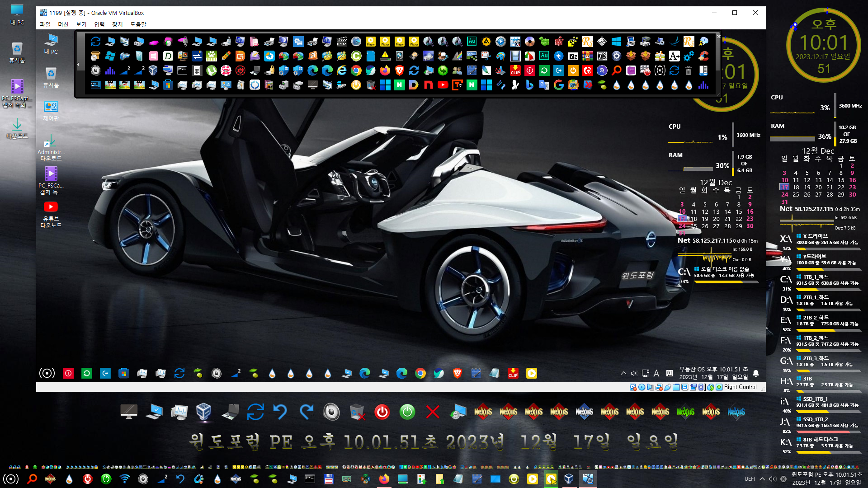Click the green power button in Nexus dock
The width and height of the screenshot is (868, 488).
coord(407,412)
